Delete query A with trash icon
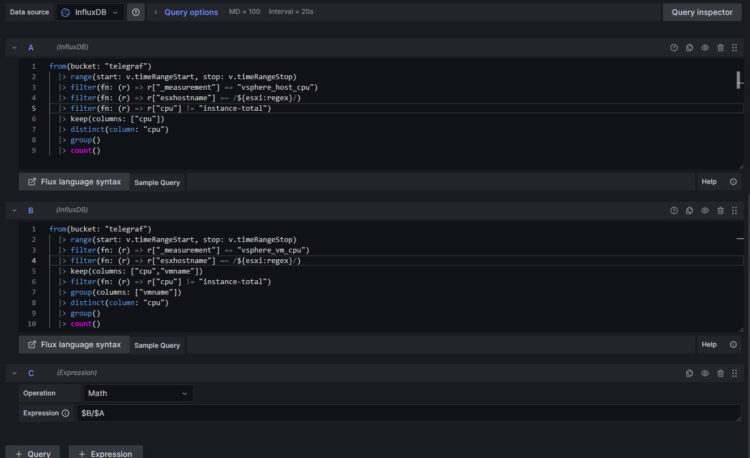 pos(720,47)
